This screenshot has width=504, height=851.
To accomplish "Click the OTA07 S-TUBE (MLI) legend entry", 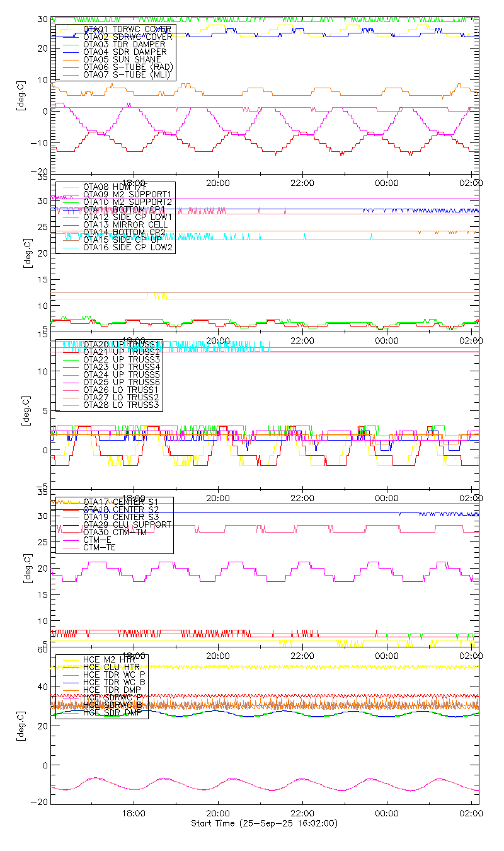I will [127, 75].
